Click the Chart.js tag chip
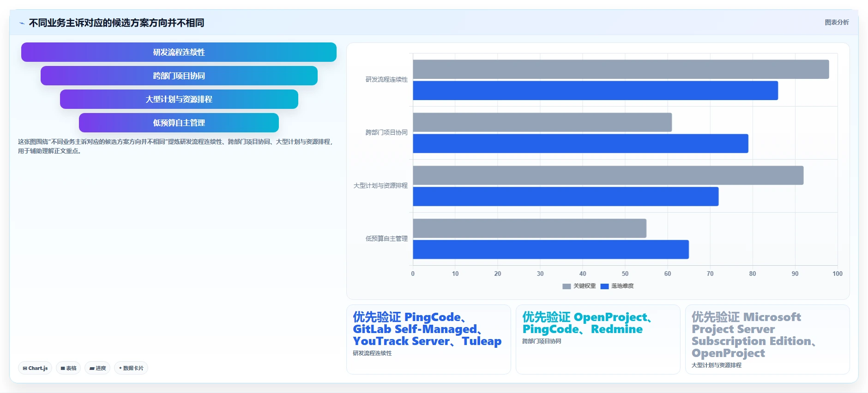The height and width of the screenshot is (393, 868). tap(35, 368)
